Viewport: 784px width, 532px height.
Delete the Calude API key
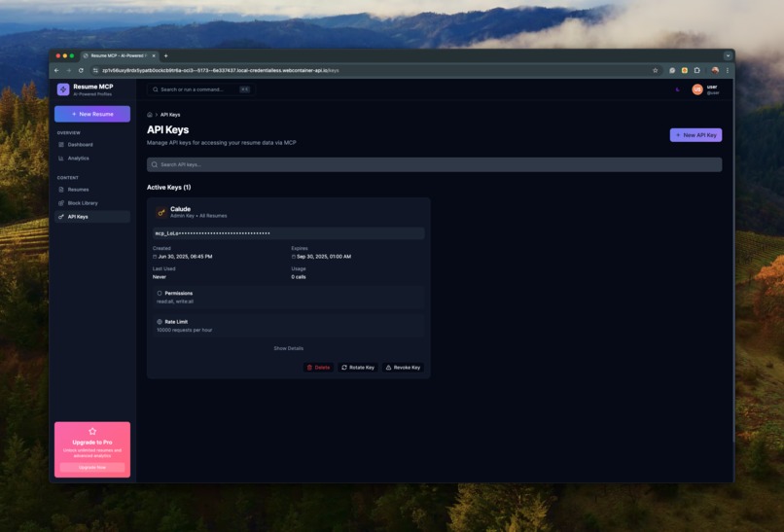(x=318, y=368)
